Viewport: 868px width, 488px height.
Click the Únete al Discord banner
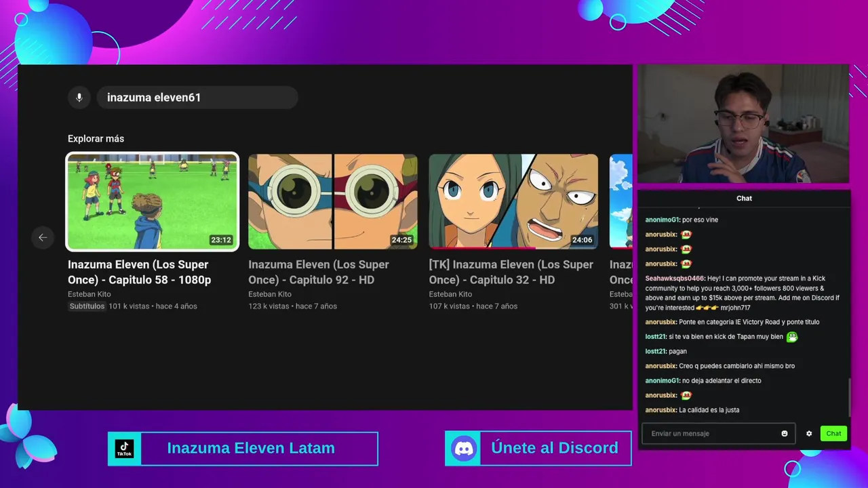(538, 448)
